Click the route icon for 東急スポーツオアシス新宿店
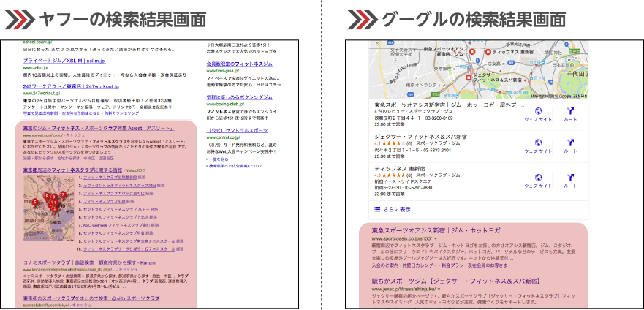The image size is (644, 310). (570, 111)
